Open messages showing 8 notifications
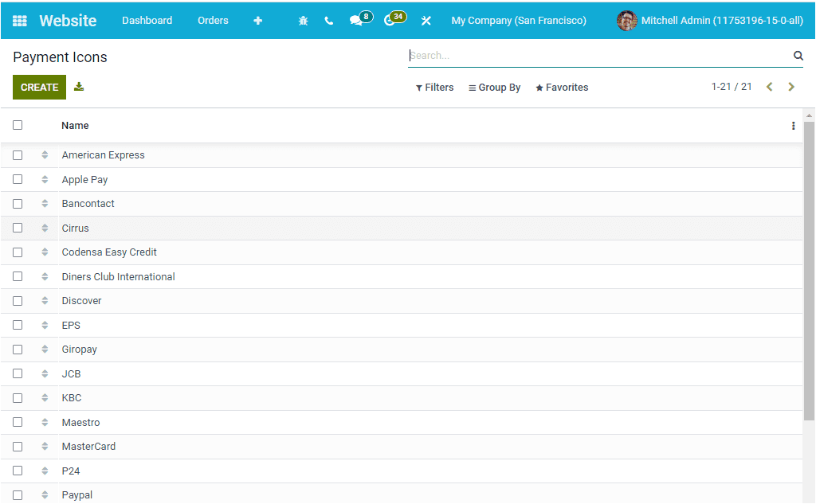Screen dimensions: 816x504 coord(356,20)
